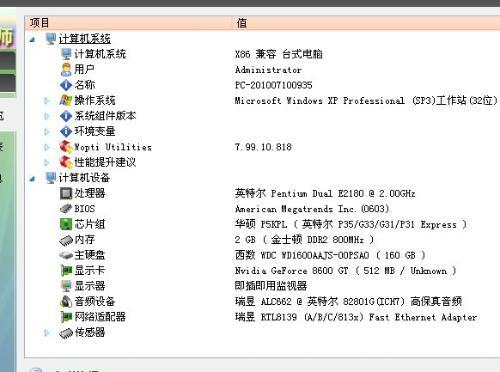
Task: Select the 系统组件版本 row label
Action: (x=105, y=116)
